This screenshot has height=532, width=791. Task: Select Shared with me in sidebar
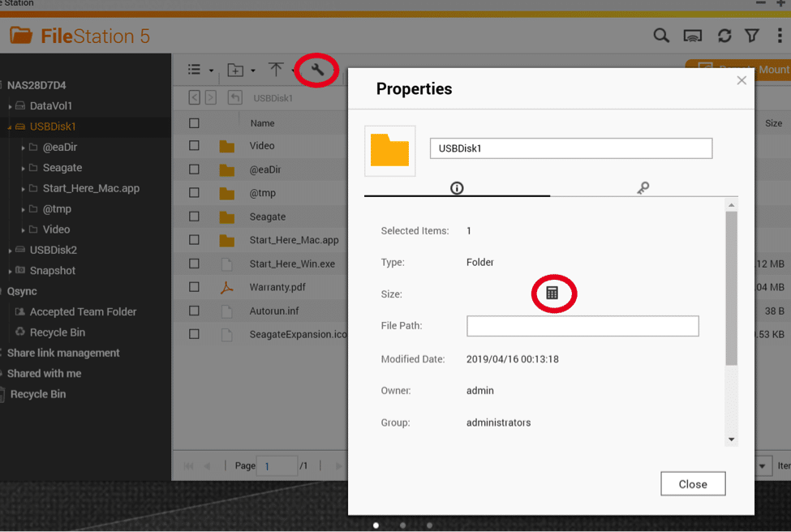coord(44,374)
